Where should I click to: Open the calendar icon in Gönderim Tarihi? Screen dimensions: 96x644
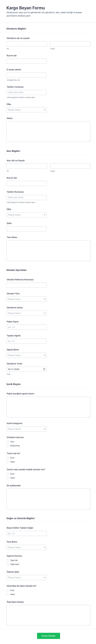tap(44, 369)
